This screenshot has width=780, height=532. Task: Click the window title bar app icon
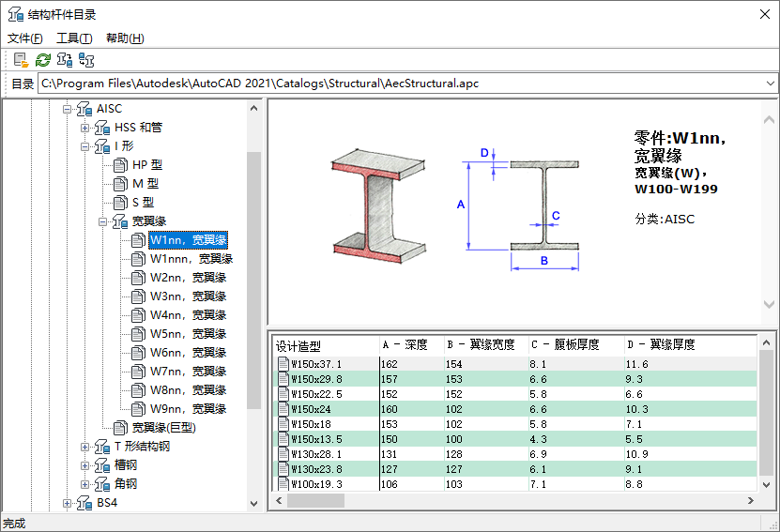16,14
